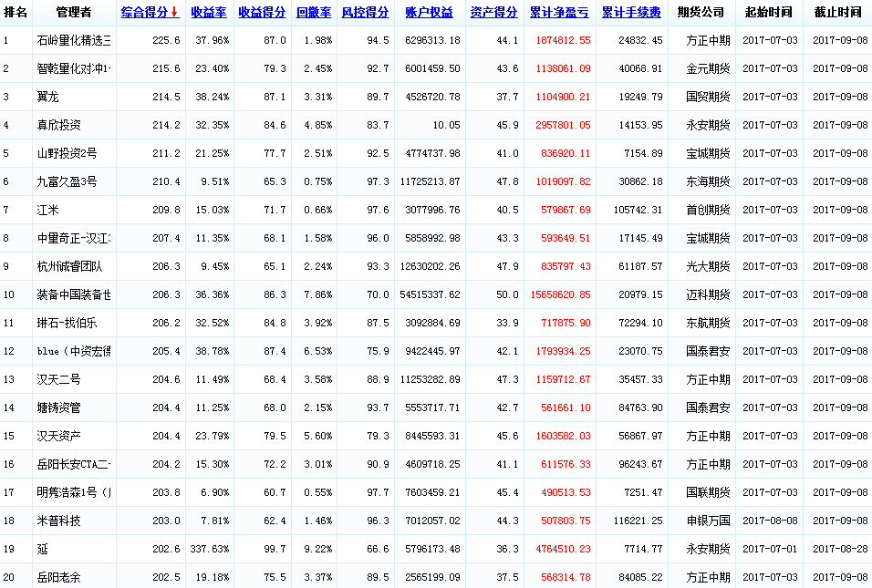Click account equity 54515337.62
872x588 pixels.
click(x=430, y=294)
